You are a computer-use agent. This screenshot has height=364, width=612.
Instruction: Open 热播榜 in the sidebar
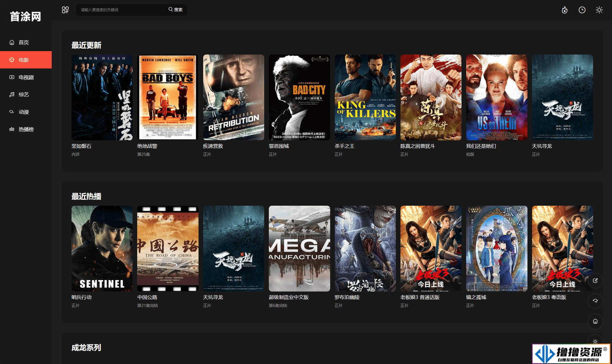pos(26,129)
